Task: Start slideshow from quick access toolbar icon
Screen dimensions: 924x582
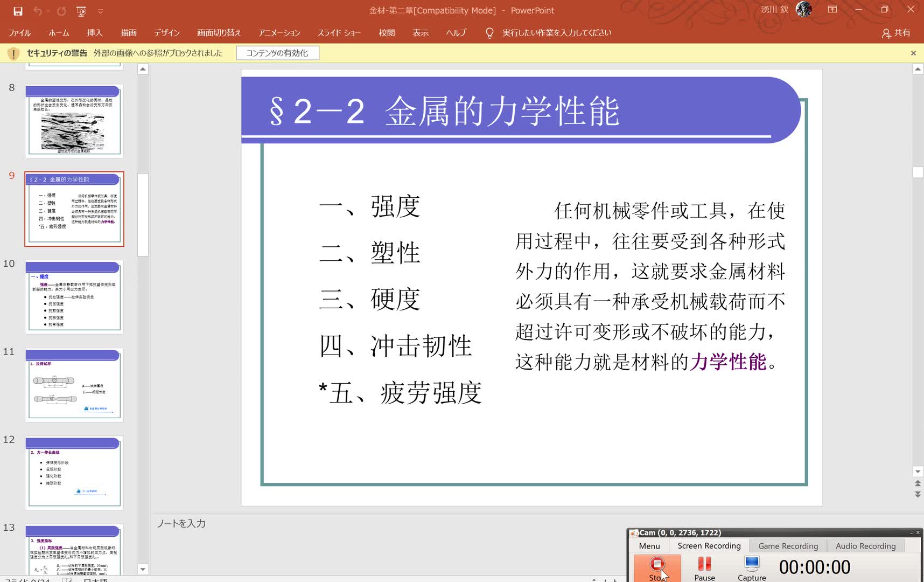Action: (81, 10)
